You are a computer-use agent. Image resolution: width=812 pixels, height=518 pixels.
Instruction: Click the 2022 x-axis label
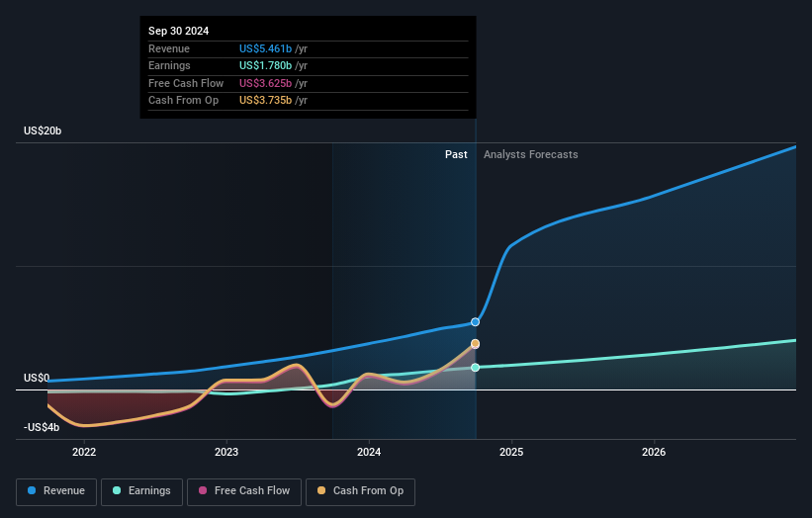pyautogui.click(x=84, y=452)
